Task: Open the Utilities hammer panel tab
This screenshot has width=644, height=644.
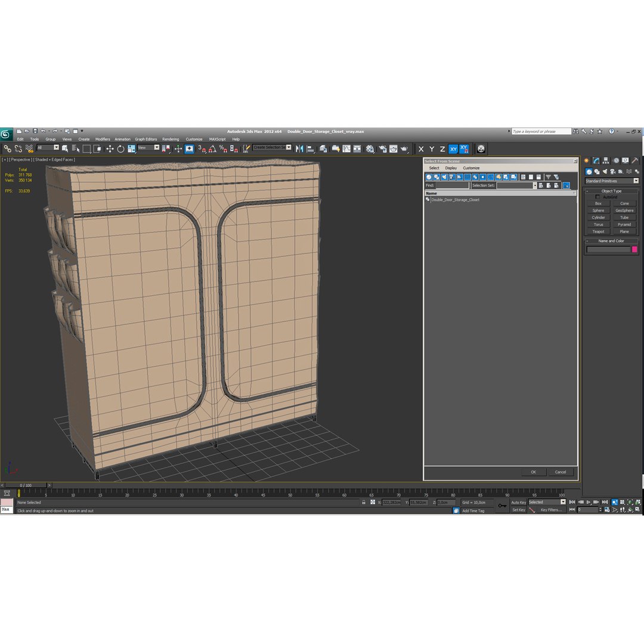Action: [635, 160]
